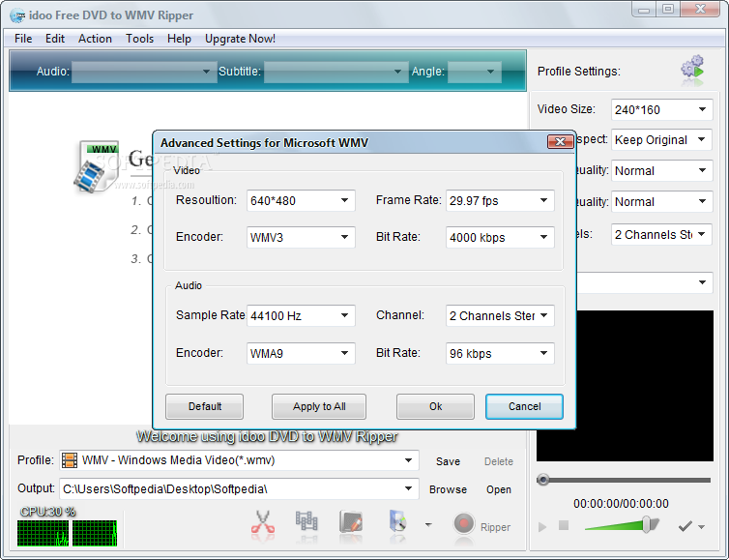Open the output folder
The height and width of the screenshot is (560, 729).
click(x=498, y=489)
